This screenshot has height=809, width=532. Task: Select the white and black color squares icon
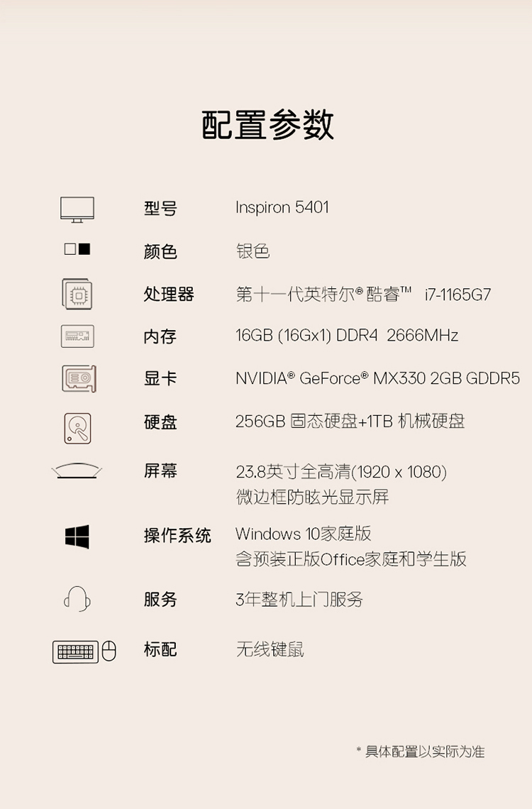click(77, 249)
